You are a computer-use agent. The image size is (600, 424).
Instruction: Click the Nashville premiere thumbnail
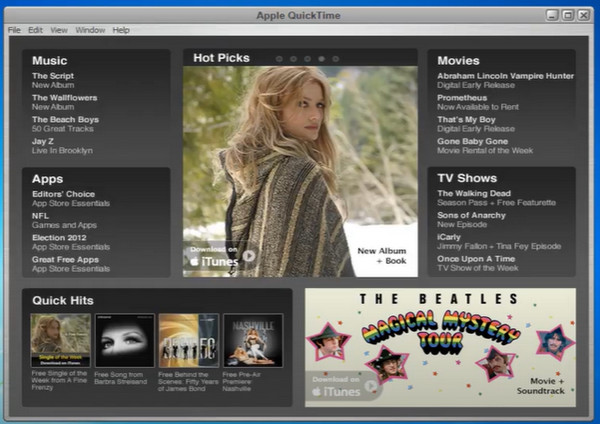(253, 340)
